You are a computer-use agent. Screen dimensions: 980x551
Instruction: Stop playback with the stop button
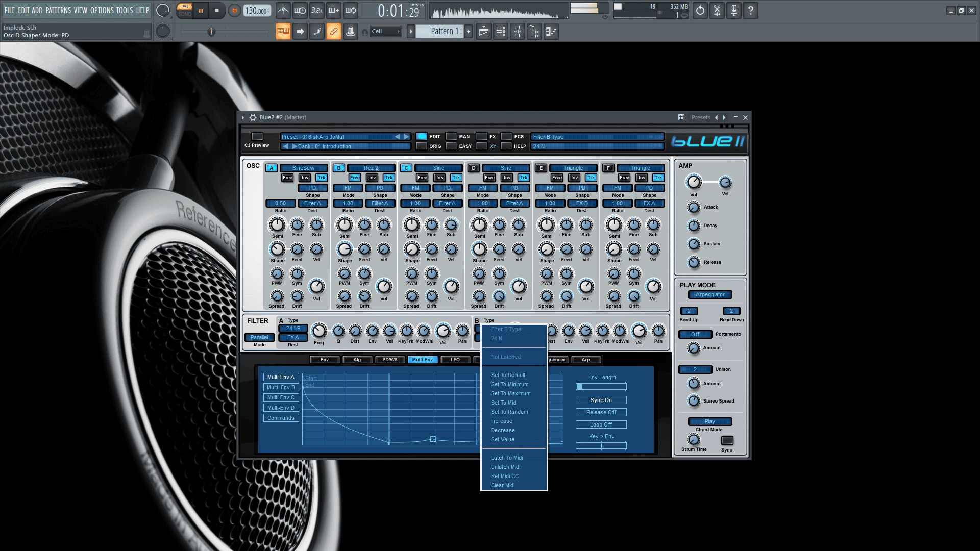[217, 11]
